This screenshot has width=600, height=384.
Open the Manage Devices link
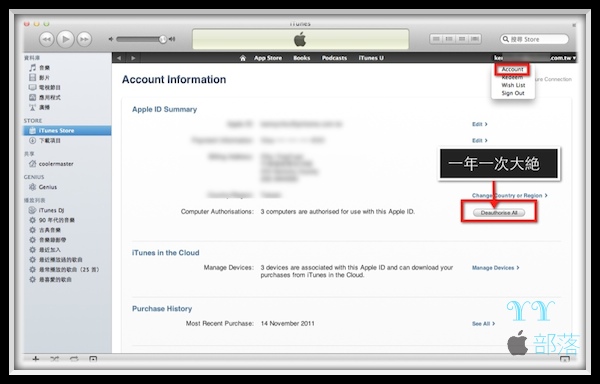[x=496, y=268]
